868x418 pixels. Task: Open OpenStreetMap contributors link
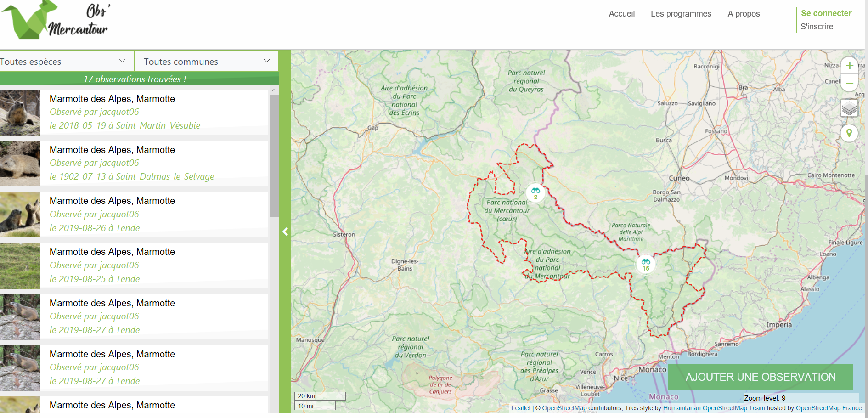(x=564, y=408)
